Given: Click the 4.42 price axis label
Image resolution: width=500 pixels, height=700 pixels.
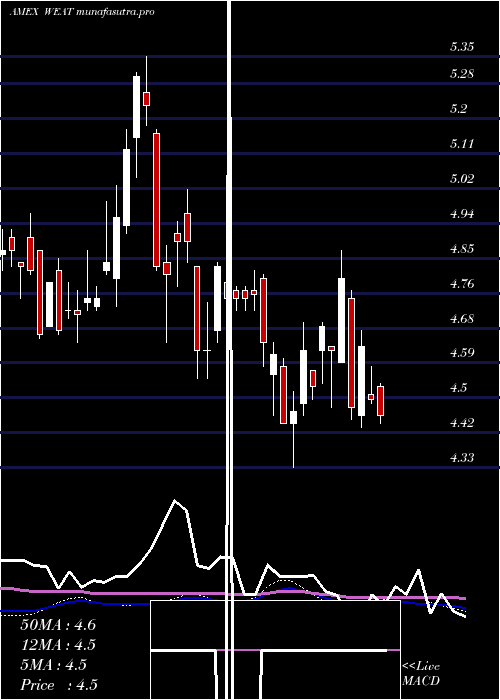Looking at the screenshot, I should pyautogui.click(x=462, y=422).
